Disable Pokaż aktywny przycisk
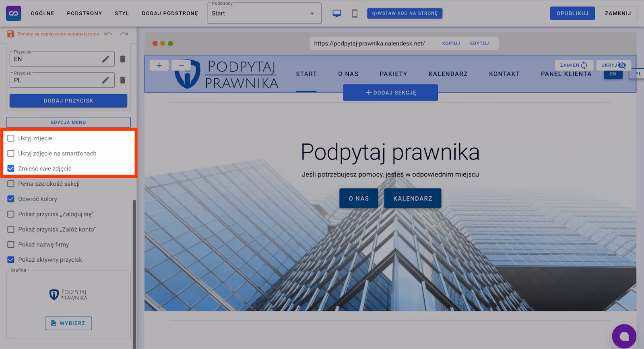This screenshot has height=349, width=644. (11, 260)
